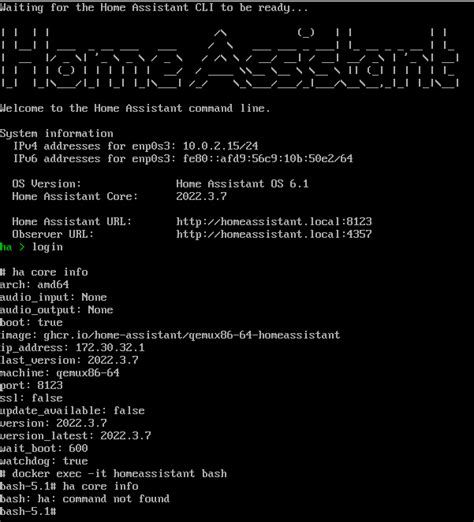Click the port: 8123 output line
This screenshot has width=474, height=522.
coord(31,385)
